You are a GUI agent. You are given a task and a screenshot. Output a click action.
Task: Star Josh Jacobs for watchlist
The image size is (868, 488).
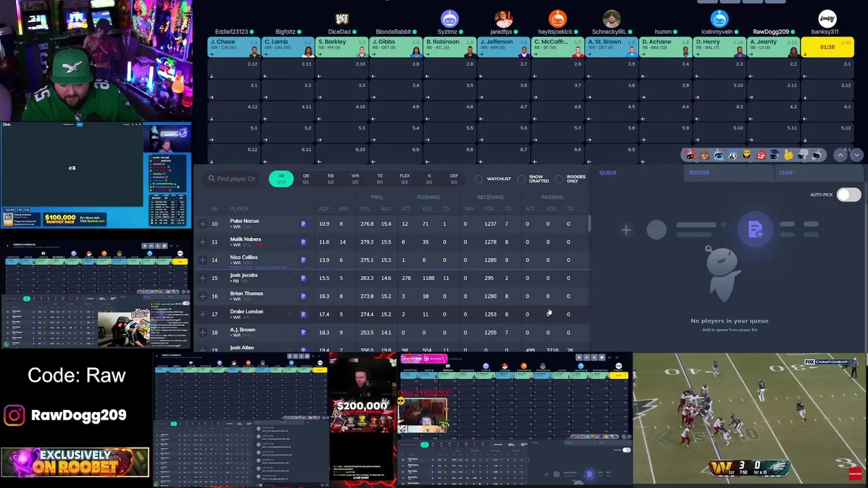[x=291, y=278]
